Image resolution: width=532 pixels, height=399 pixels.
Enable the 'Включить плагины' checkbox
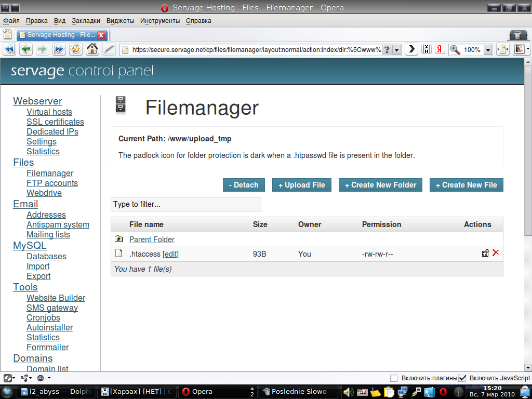click(x=394, y=378)
